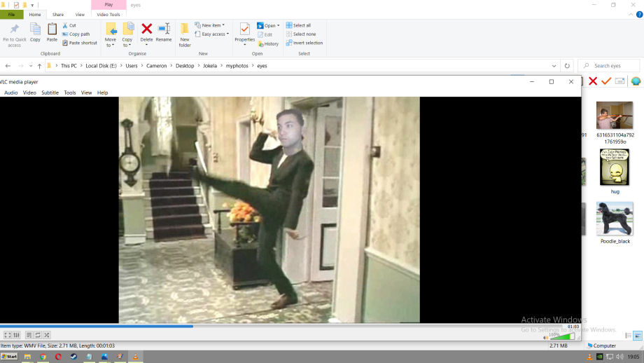This screenshot has width=644, height=363.
Task: Click the orange checkmark icon beside the VLC window
Action: click(x=606, y=81)
